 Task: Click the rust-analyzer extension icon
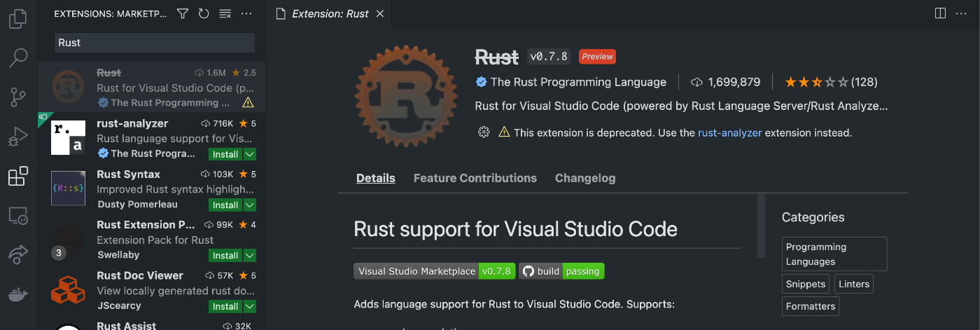68,137
